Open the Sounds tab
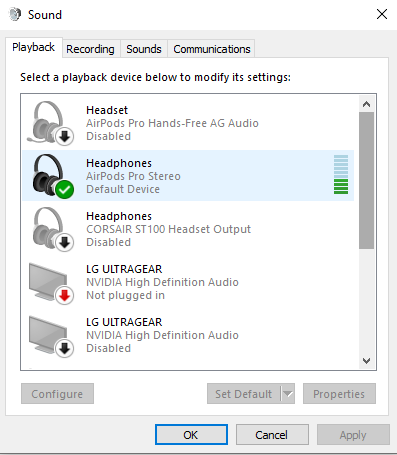This screenshot has width=397, height=455. pyautogui.click(x=144, y=49)
